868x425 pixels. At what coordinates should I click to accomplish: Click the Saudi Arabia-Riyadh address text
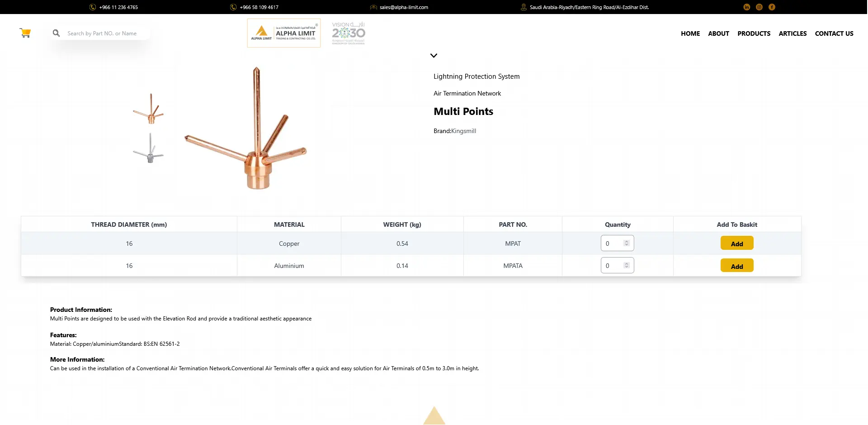tap(589, 7)
